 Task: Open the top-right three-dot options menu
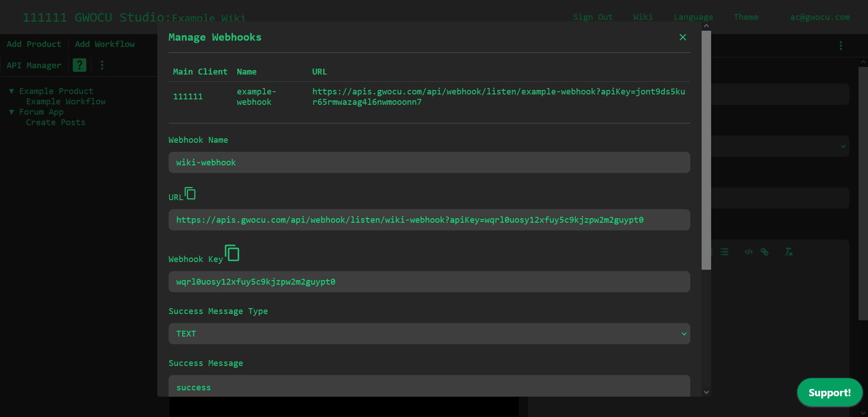coord(840,46)
